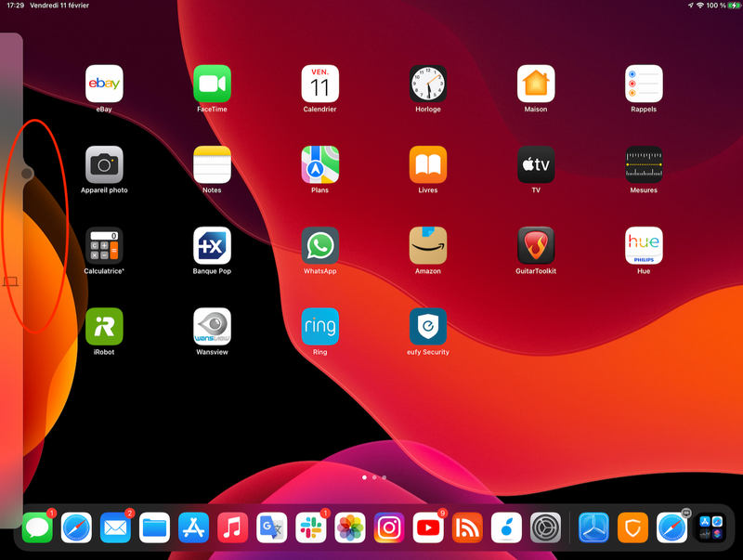The height and width of the screenshot is (560, 743).
Task: Open the orange shield app in dock
Action: 632,527
